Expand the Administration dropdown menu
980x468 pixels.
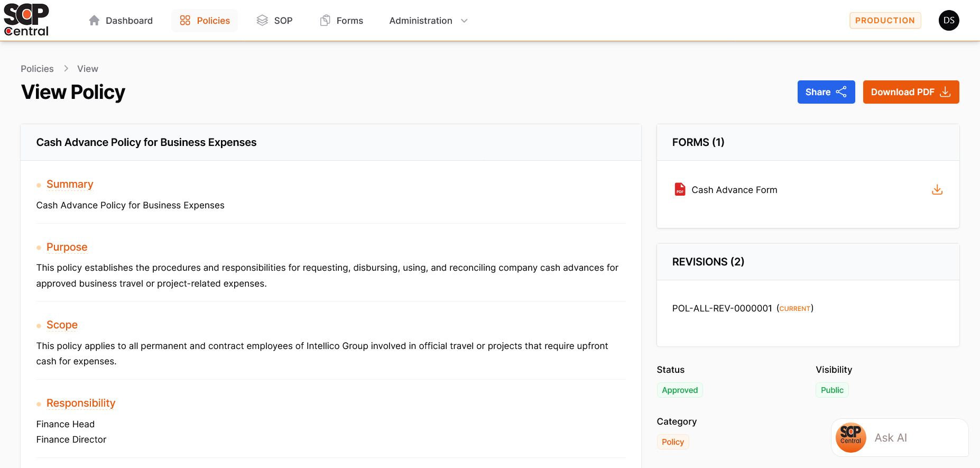pos(421,21)
